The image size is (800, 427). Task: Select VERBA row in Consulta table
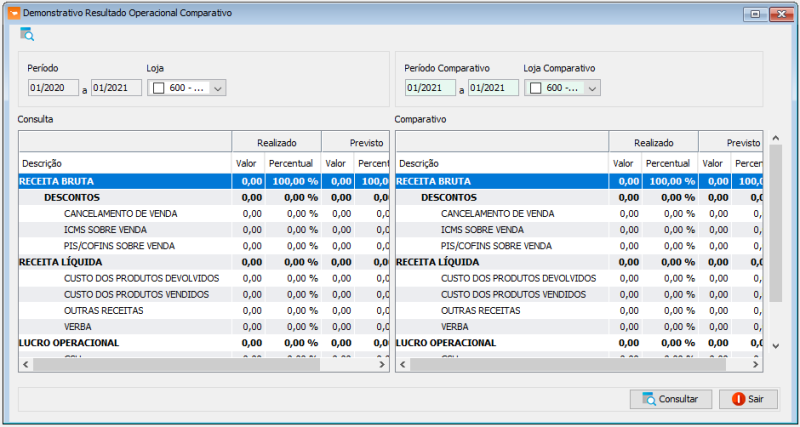pyautogui.click(x=204, y=326)
